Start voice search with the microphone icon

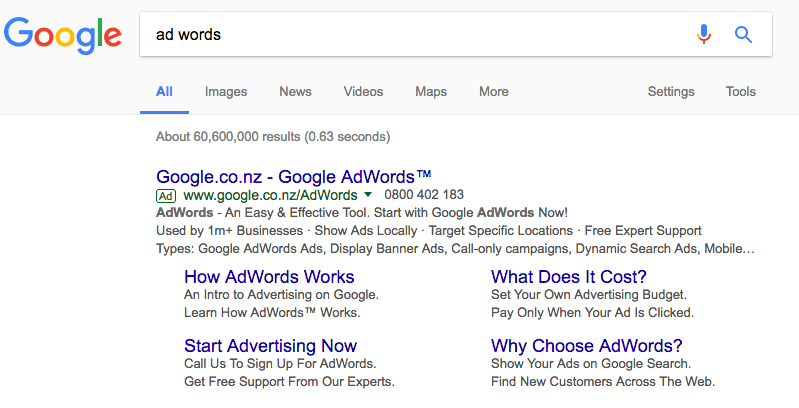click(704, 34)
